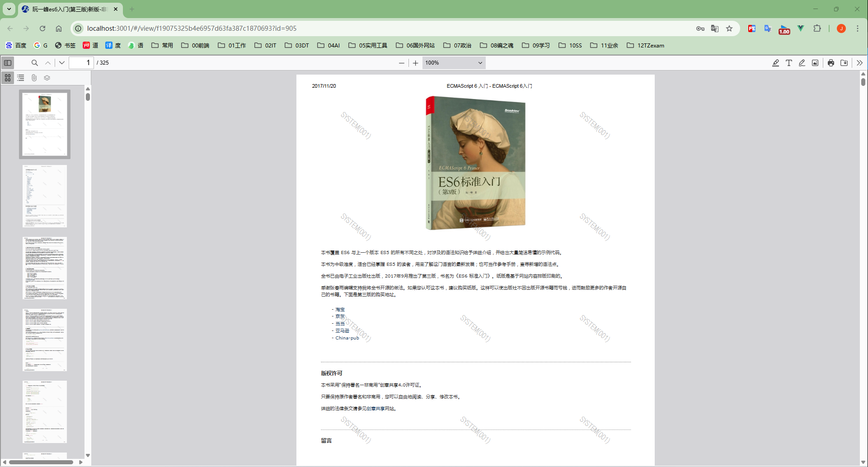The height and width of the screenshot is (467, 868).
Task: Select the draw (ink) annotation tool
Action: pos(802,63)
